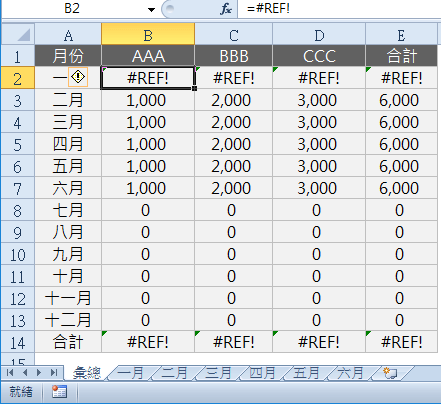Switch to the 三月 sheet tab
This screenshot has width=441, height=404.
pyautogui.click(x=218, y=373)
